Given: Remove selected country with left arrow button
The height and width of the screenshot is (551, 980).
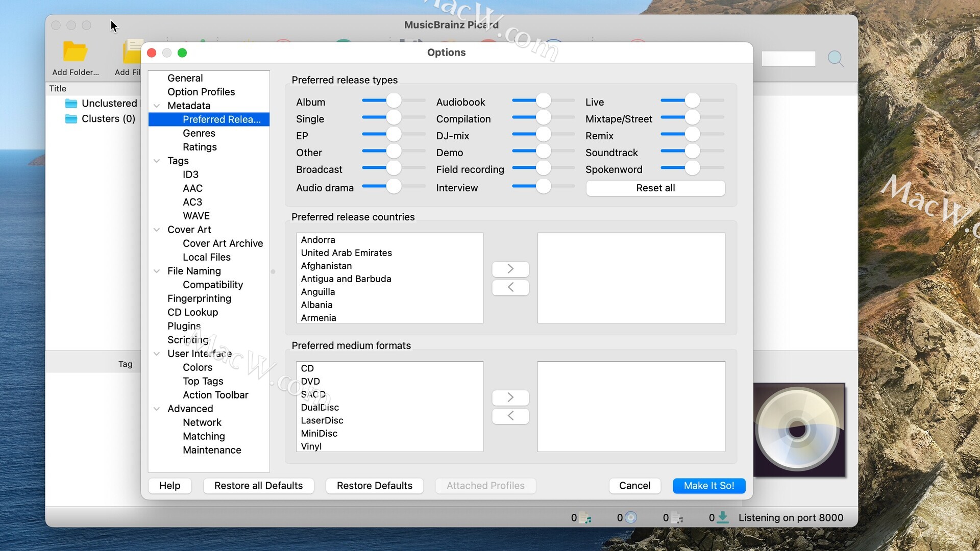Looking at the screenshot, I should 510,287.
